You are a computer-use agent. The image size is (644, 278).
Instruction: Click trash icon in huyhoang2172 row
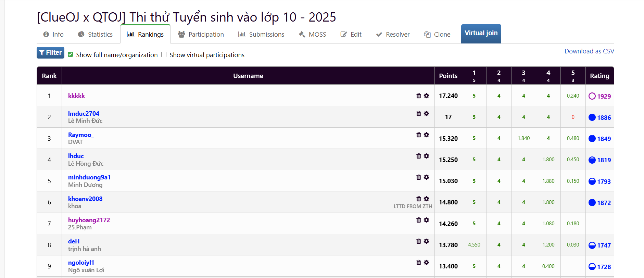coord(418,220)
